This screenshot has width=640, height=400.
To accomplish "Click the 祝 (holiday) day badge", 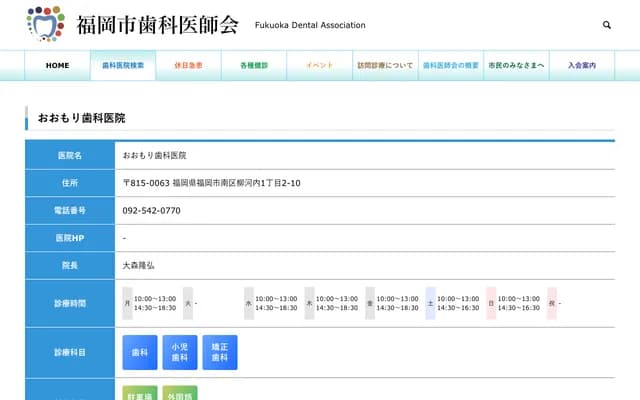I will (551, 303).
